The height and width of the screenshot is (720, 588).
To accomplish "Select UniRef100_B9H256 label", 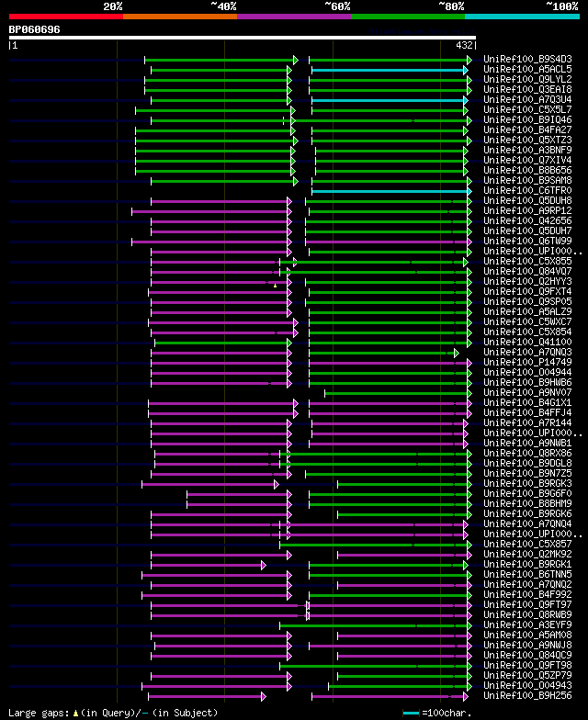I will tap(527, 696).
